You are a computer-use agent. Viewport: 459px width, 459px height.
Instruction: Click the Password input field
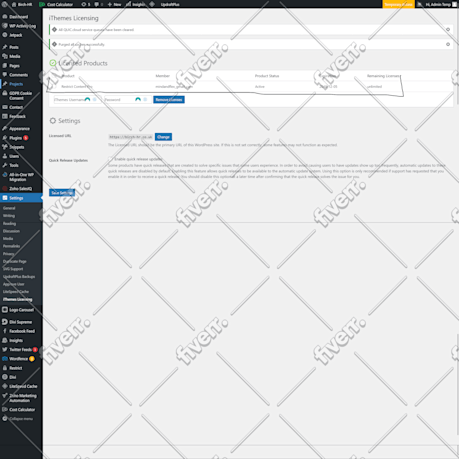pyautogui.click(x=127, y=100)
